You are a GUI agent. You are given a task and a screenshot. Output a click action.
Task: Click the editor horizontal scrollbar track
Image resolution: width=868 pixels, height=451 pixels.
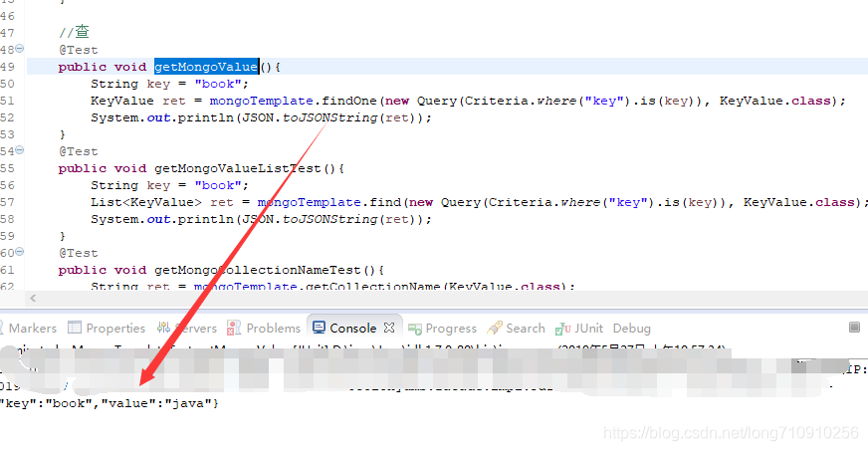[448, 299]
